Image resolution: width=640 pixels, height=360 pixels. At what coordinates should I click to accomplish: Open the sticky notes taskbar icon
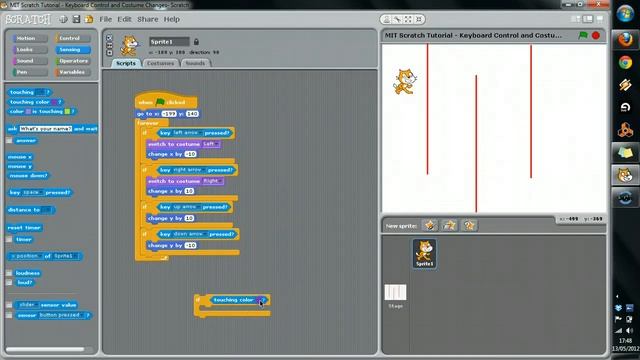point(625,153)
